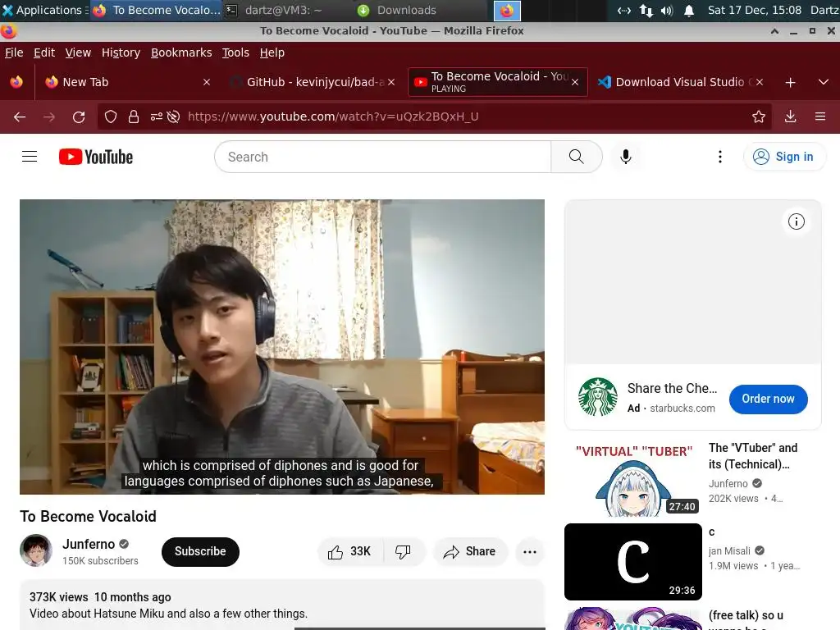Click the Firefox URL address bar
The height and width of the screenshot is (630, 840).
(x=434, y=116)
